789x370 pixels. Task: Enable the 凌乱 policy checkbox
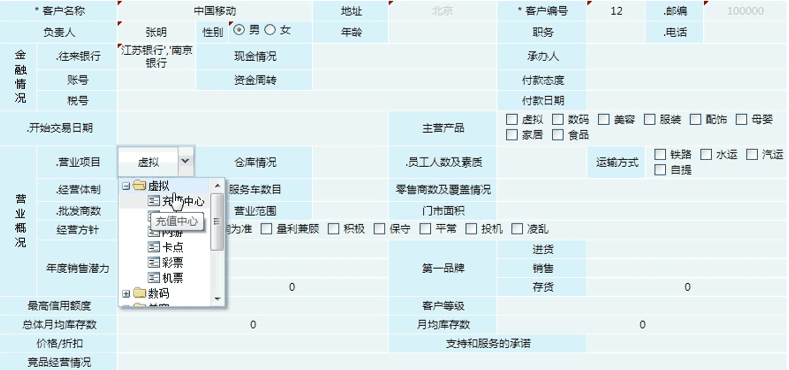tap(517, 229)
